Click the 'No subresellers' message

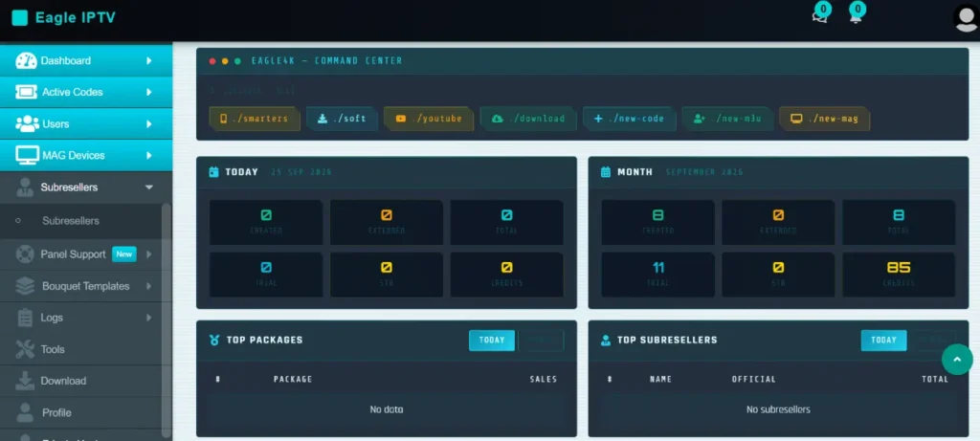click(778, 409)
